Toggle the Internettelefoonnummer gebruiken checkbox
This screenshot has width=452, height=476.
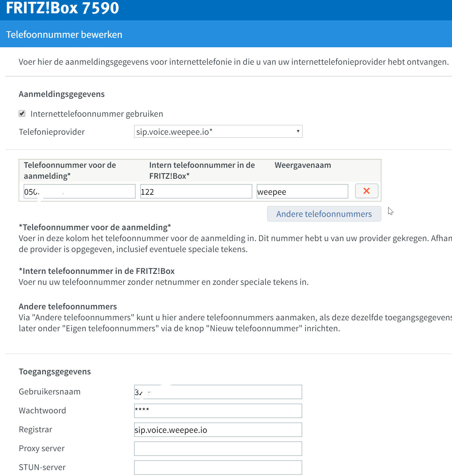(22, 114)
